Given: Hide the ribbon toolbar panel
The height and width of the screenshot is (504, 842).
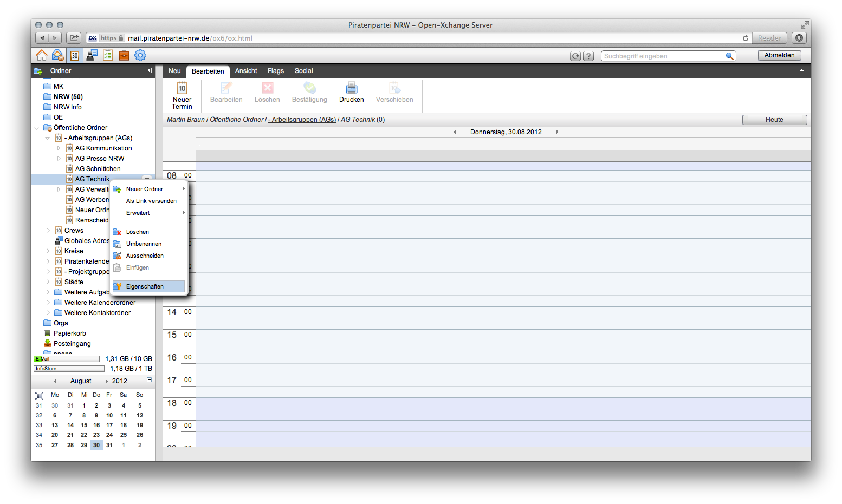Looking at the screenshot, I should pyautogui.click(x=802, y=71).
